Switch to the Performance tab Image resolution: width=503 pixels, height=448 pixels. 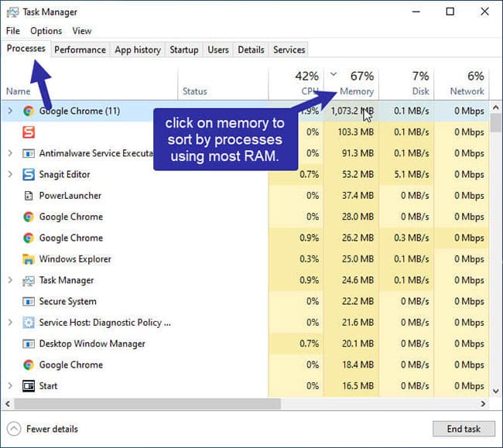pyautogui.click(x=80, y=50)
